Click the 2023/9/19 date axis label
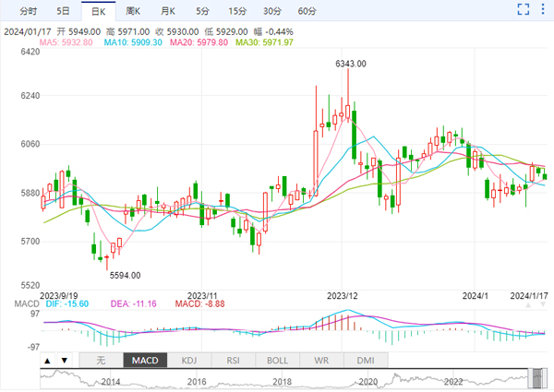The height and width of the screenshot is (392, 554). (59, 296)
